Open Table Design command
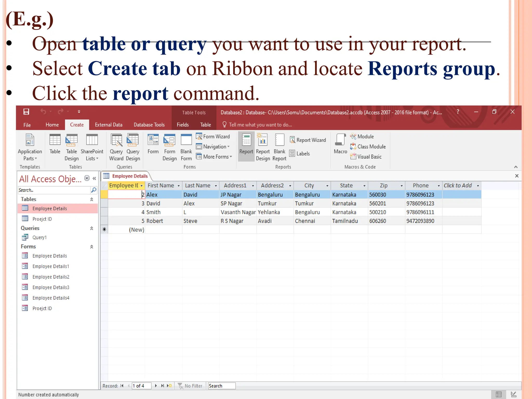This screenshot has height=399, width=532. tap(71, 147)
